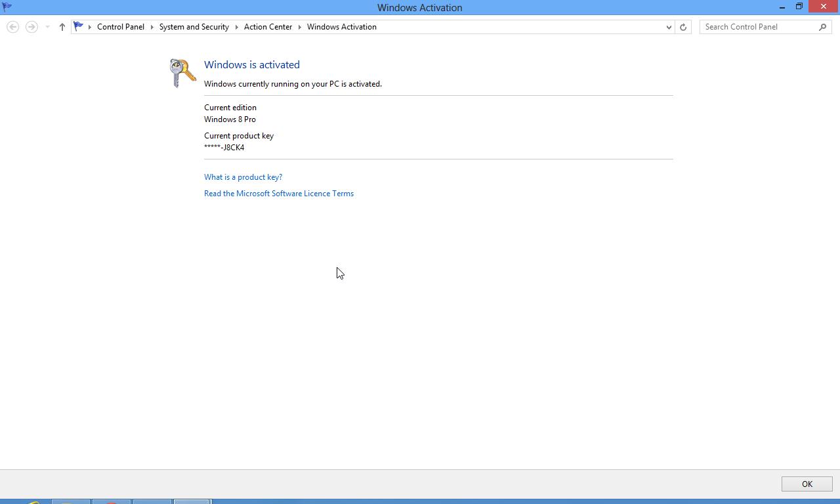840x504 pixels.
Task: Refresh the Windows Activation page
Action: [683, 27]
